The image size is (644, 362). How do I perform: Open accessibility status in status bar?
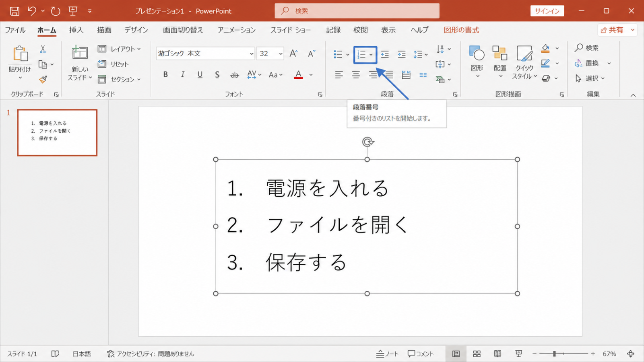151,354
